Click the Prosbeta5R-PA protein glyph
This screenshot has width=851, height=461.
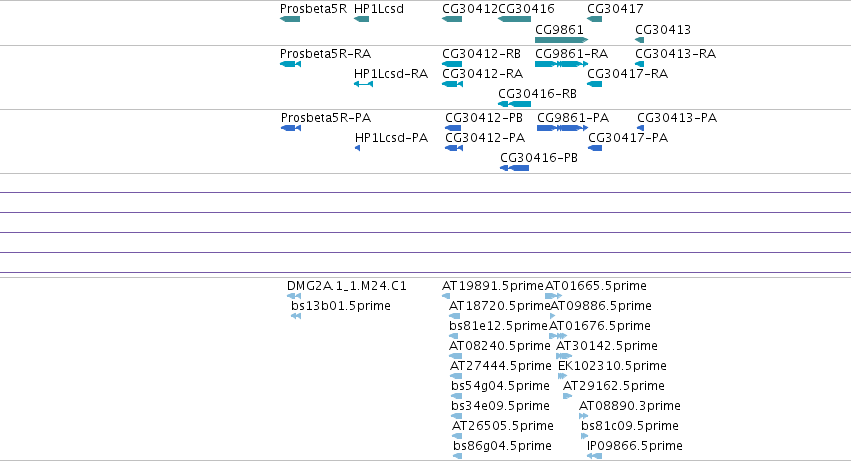pos(291,128)
